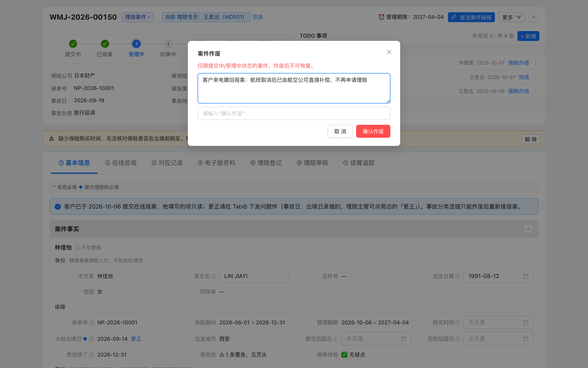The image size is (588, 368).
Task: Switch to 电子版资料 tab
Action: [x=217, y=163]
